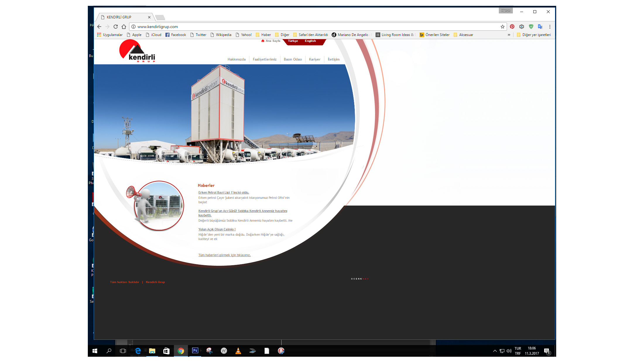Screen dimensions: 644x362
Task: Expand the Haber bookmarks folder
Action: (263, 35)
